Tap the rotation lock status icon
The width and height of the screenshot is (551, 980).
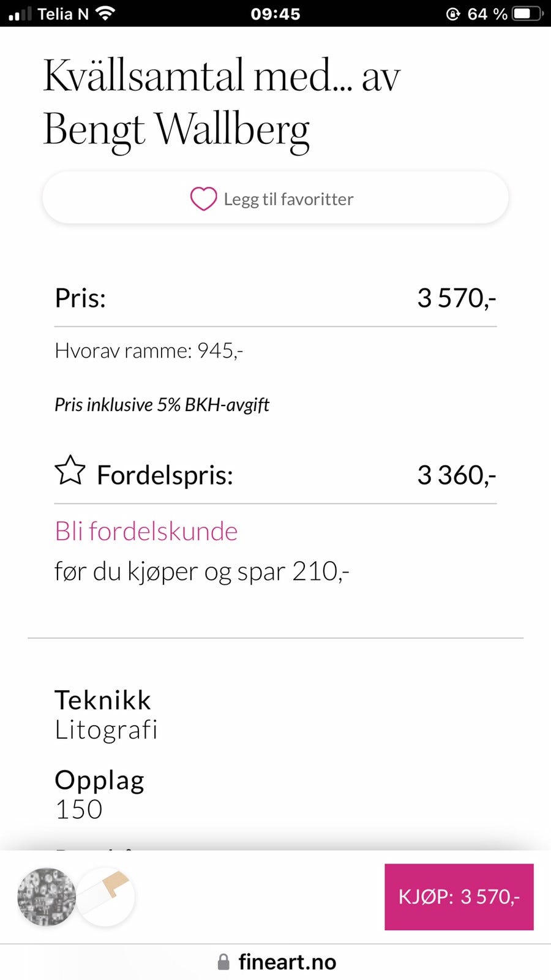coord(453,13)
